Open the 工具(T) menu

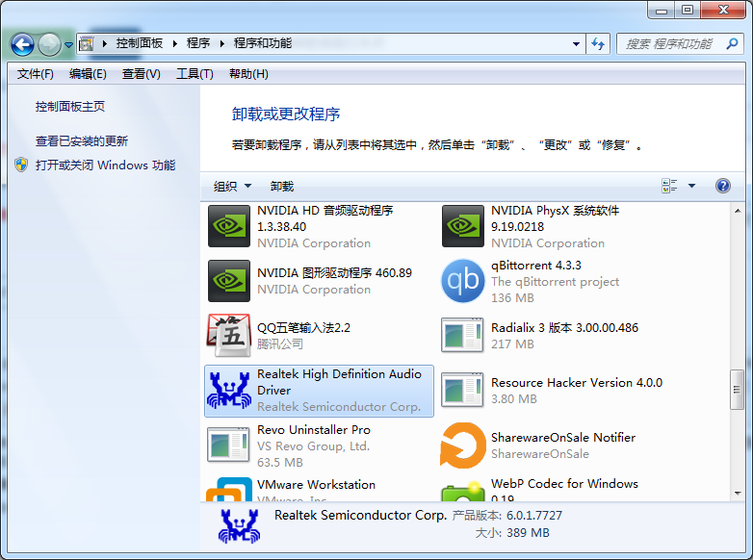(x=194, y=74)
